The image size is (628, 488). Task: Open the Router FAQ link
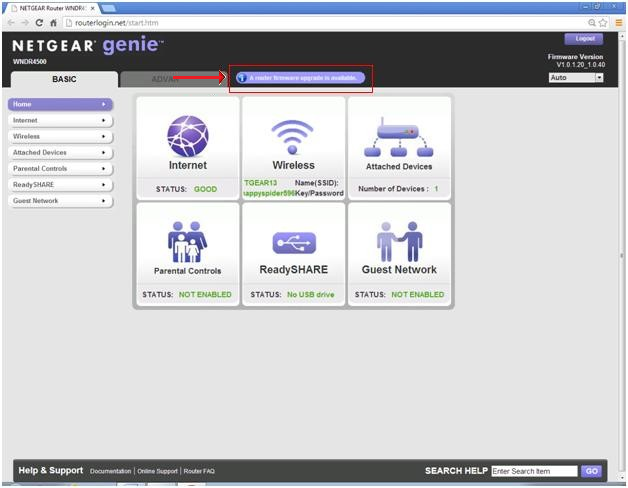[x=199, y=471]
